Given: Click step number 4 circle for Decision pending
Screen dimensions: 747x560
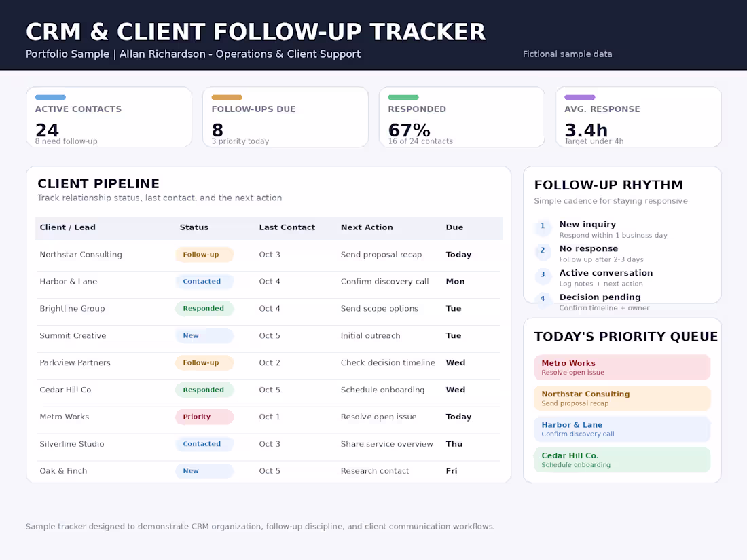Looking at the screenshot, I should [542, 299].
